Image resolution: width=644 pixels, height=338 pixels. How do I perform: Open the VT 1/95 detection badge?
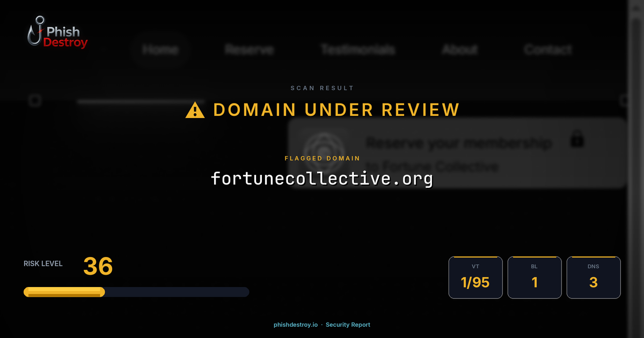tap(475, 277)
